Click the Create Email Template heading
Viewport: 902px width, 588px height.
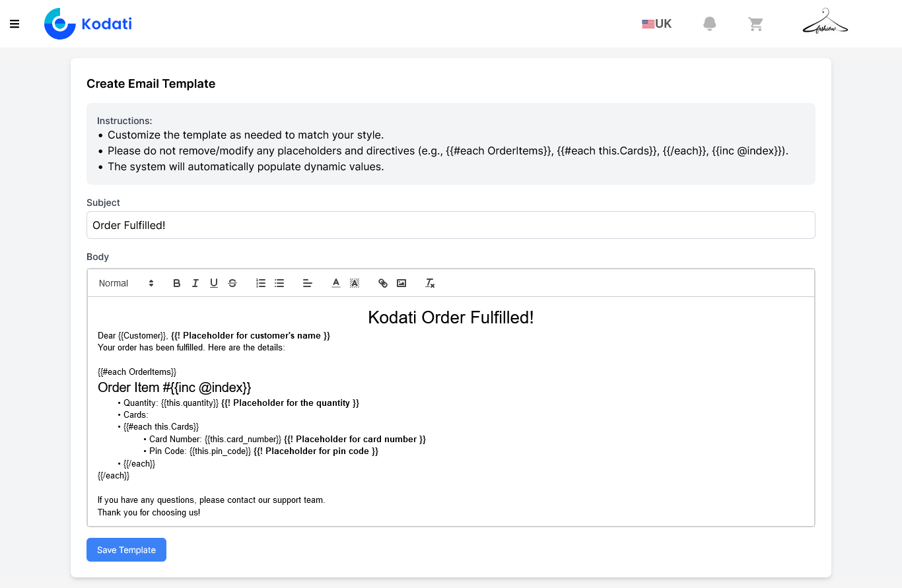click(x=151, y=84)
